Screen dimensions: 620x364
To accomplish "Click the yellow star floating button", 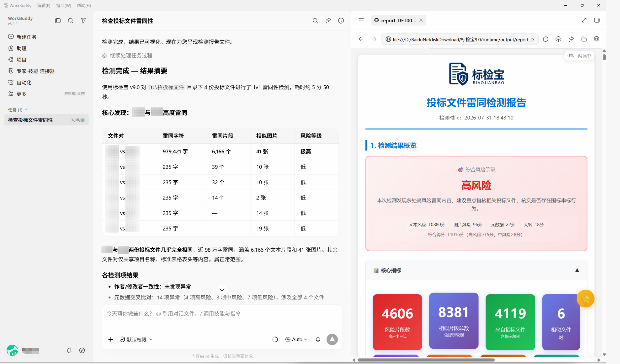I will point(586,299).
